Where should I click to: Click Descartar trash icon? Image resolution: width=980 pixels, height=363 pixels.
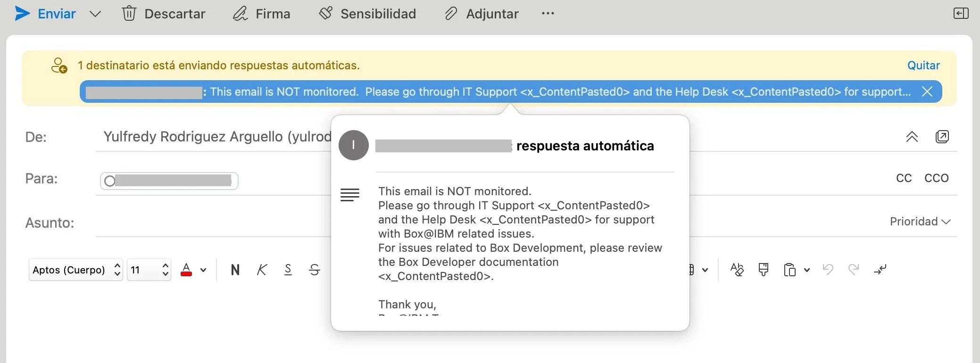pos(129,14)
